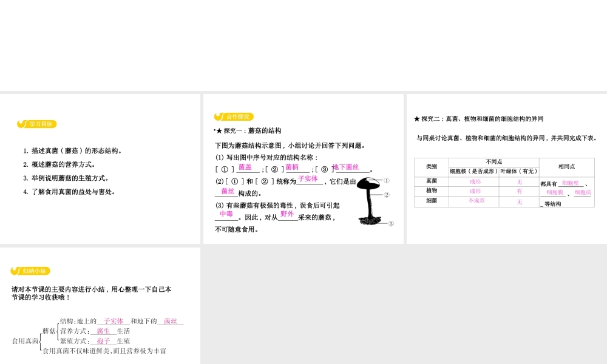This screenshot has height=364, width=607.
Task: Click the pink answer 腐生
Action: pyautogui.click(x=103, y=331)
